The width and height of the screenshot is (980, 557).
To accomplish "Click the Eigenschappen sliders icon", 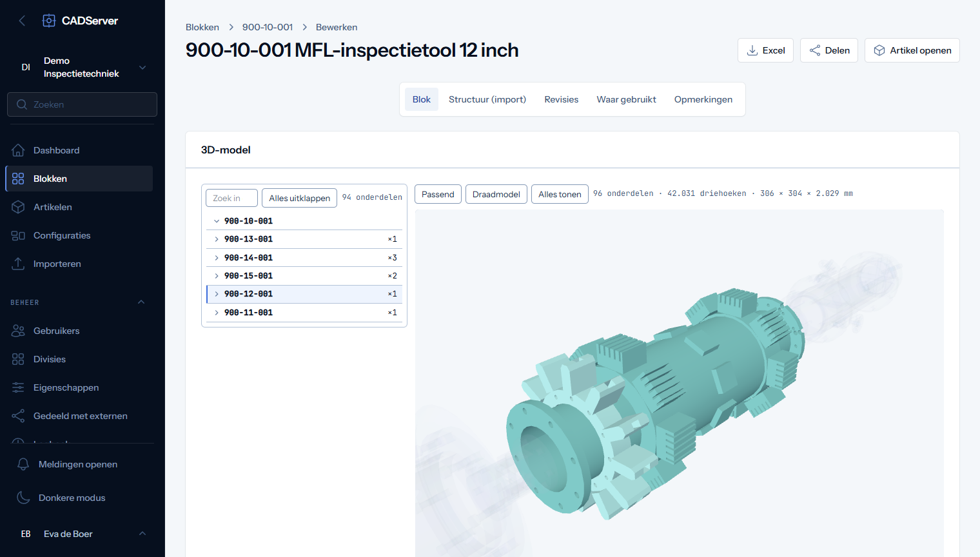I will [18, 387].
